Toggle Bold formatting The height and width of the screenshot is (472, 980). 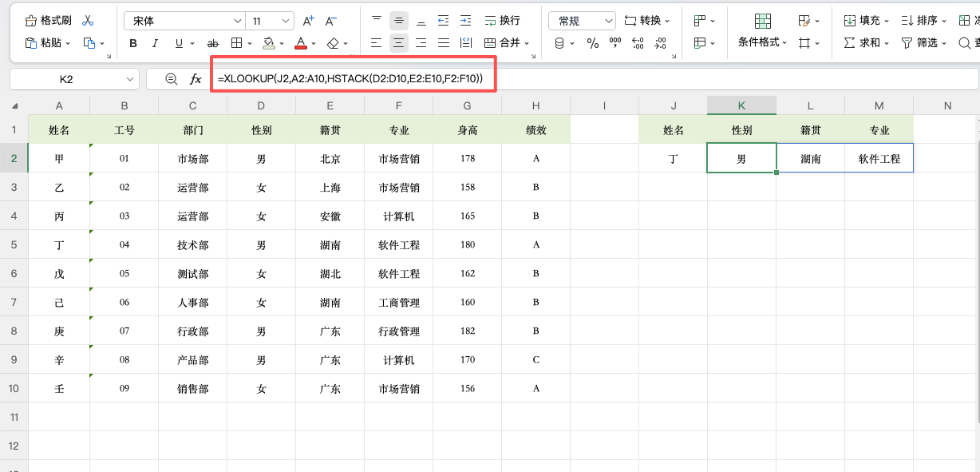click(x=133, y=43)
